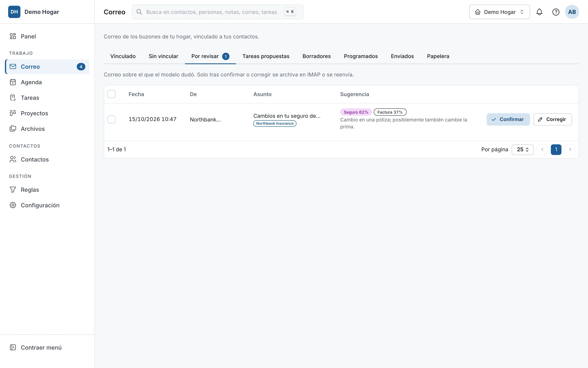Image resolution: width=588 pixels, height=368 pixels.
Task: Open the Borradores tab
Action: tap(317, 56)
